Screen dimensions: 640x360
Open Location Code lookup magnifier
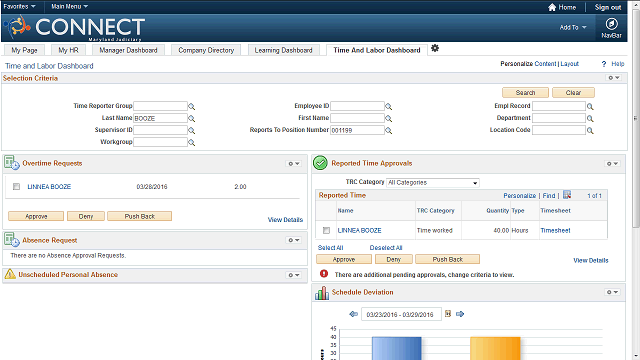point(590,131)
